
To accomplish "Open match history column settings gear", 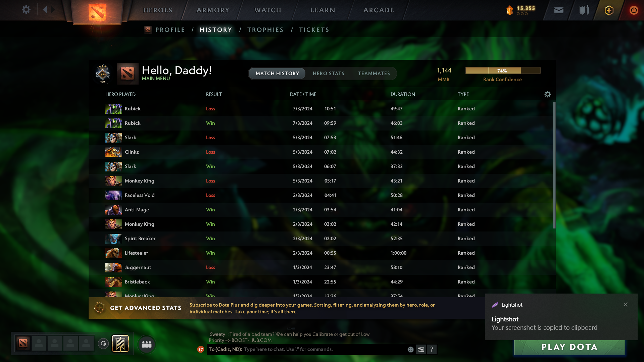I will 547,94.
